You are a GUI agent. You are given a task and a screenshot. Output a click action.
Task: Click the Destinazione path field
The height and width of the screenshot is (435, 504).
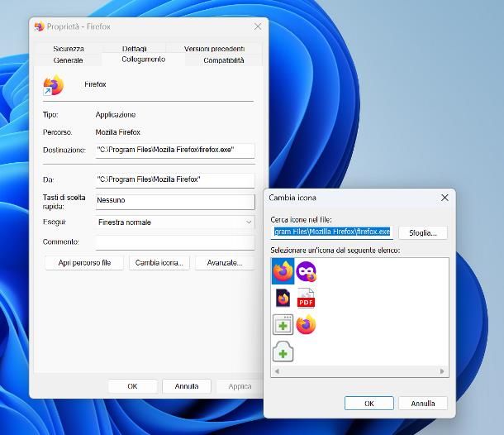(175, 151)
